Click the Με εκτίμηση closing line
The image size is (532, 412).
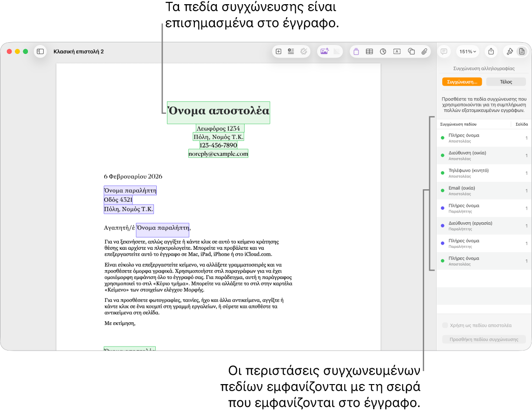[x=120, y=324]
